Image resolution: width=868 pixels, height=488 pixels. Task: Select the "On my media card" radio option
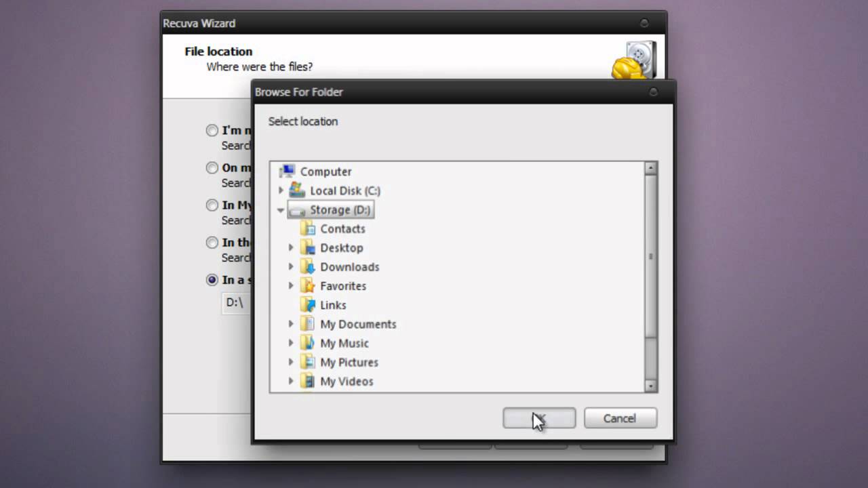click(212, 168)
